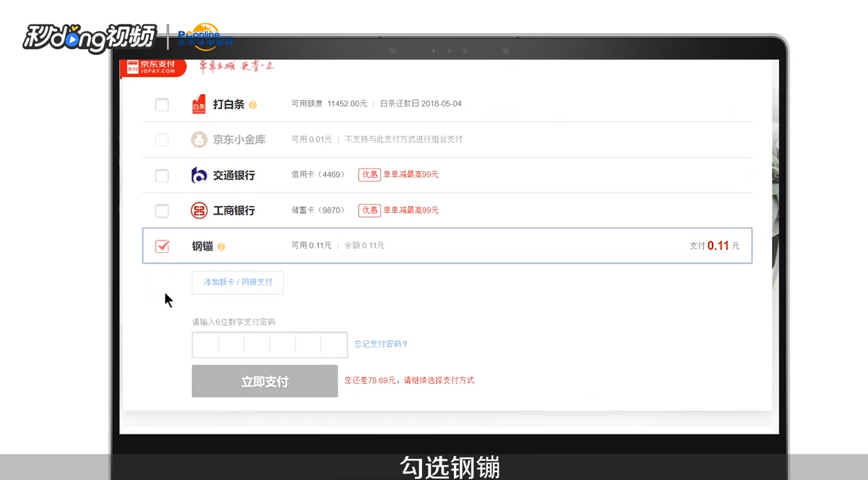Click 您还差78.69元 warning text
The image size is (868, 480).
pyautogui.click(x=409, y=380)
